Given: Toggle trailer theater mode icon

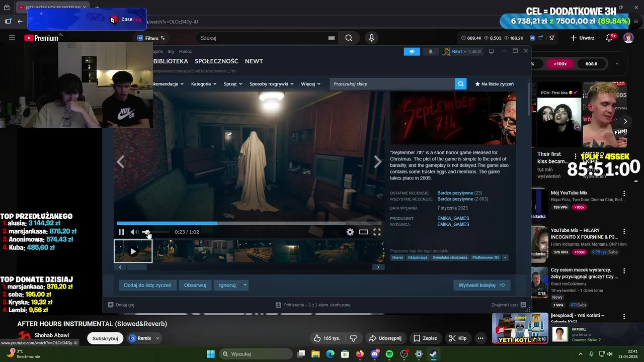Looking at the screenshot, I should (x=363, y=232).
